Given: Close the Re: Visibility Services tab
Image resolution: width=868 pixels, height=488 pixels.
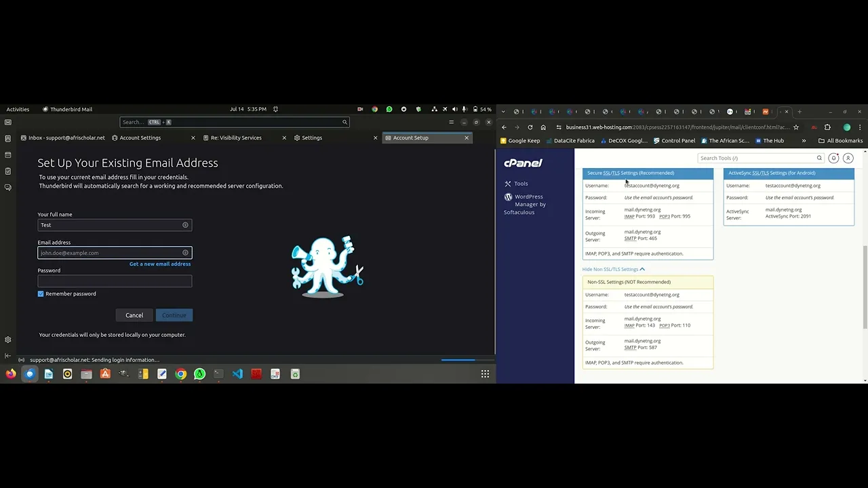Looking at the screenshot, I should [284, 138].
